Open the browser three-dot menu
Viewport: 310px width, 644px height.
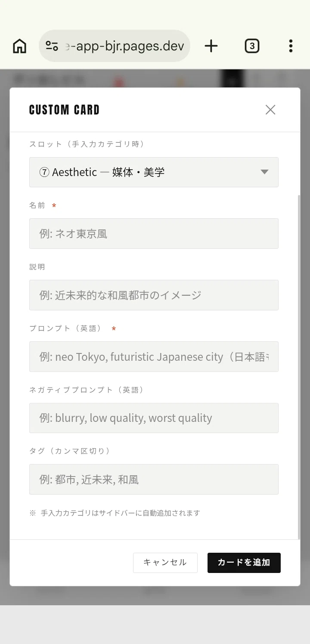[x=291, y=46]
